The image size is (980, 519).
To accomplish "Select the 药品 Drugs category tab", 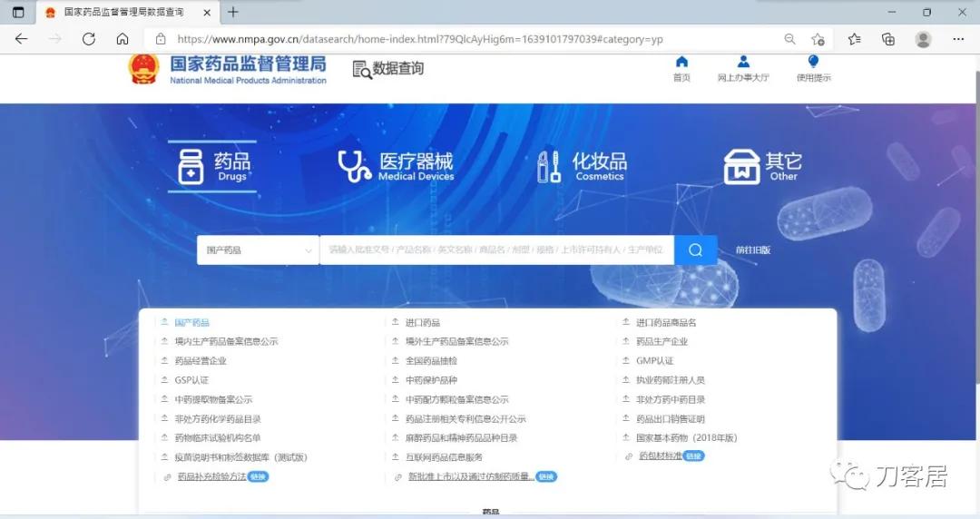I will tap(212, 166).
